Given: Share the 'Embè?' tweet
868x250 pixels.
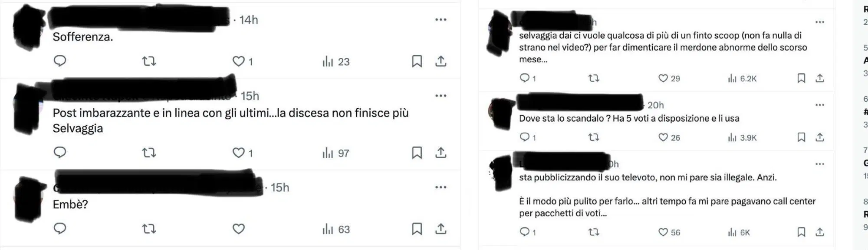Looking at the screenshot, I should pos(441,229).
